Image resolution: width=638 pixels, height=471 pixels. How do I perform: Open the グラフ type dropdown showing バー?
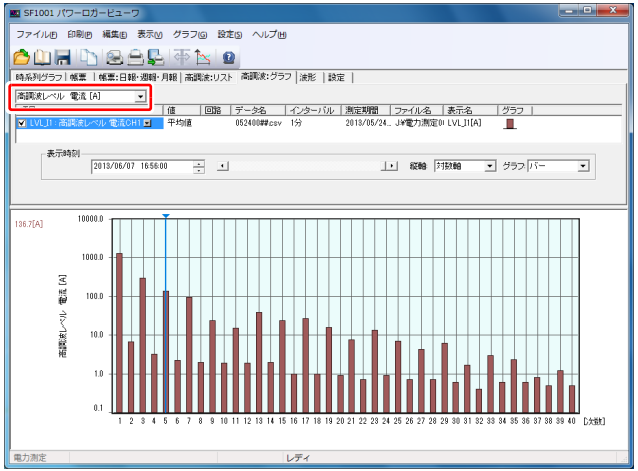pyautogui.click(x=582, y=165)
